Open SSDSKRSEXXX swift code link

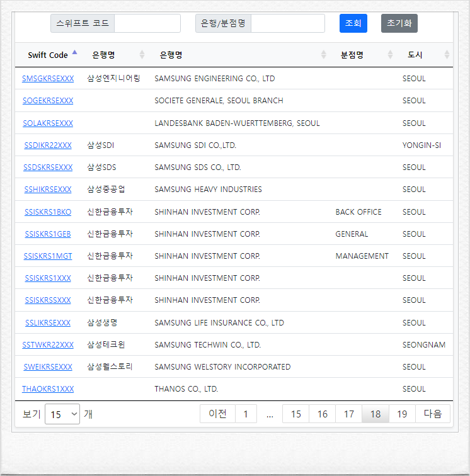48,167
